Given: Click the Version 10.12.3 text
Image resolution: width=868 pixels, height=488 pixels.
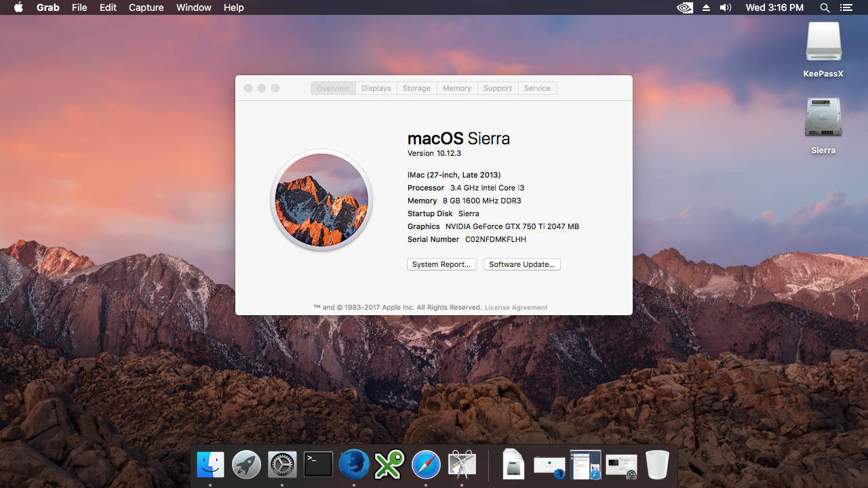Looking at the screenshot, I should pyautogui.click(x=434, y=154).
